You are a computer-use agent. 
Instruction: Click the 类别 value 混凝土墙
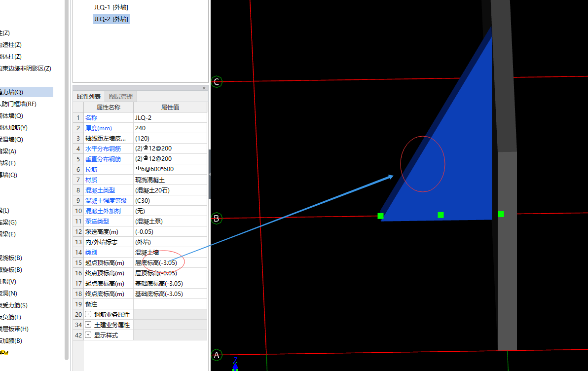[170, 253]
